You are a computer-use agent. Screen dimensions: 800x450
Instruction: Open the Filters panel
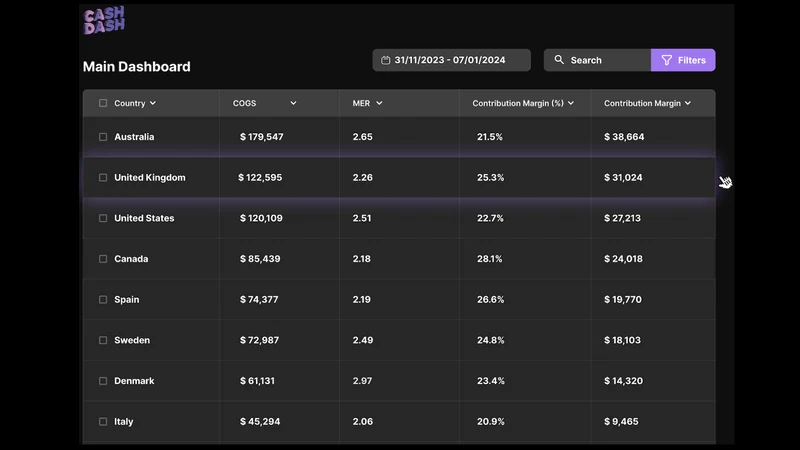click(683, 60)
